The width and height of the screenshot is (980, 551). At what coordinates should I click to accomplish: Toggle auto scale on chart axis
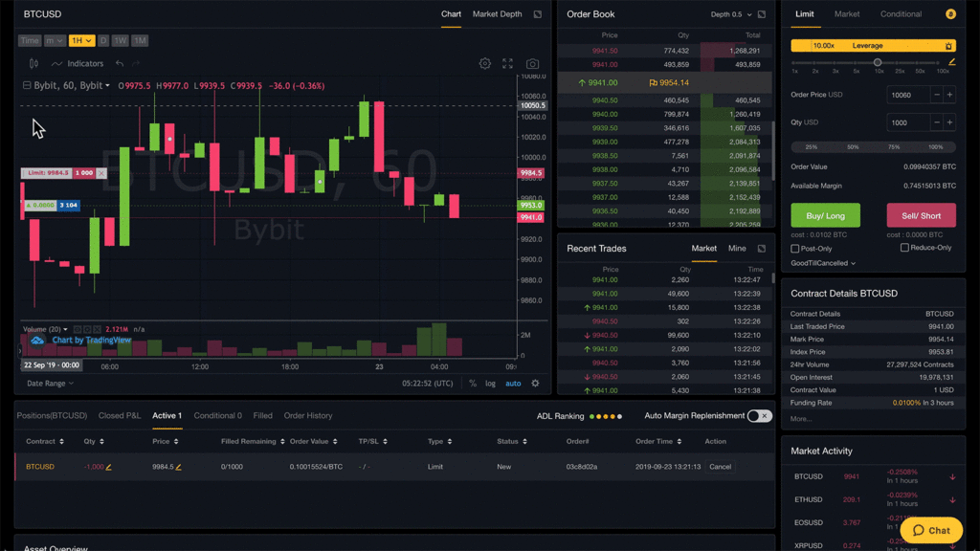(513, 384)
